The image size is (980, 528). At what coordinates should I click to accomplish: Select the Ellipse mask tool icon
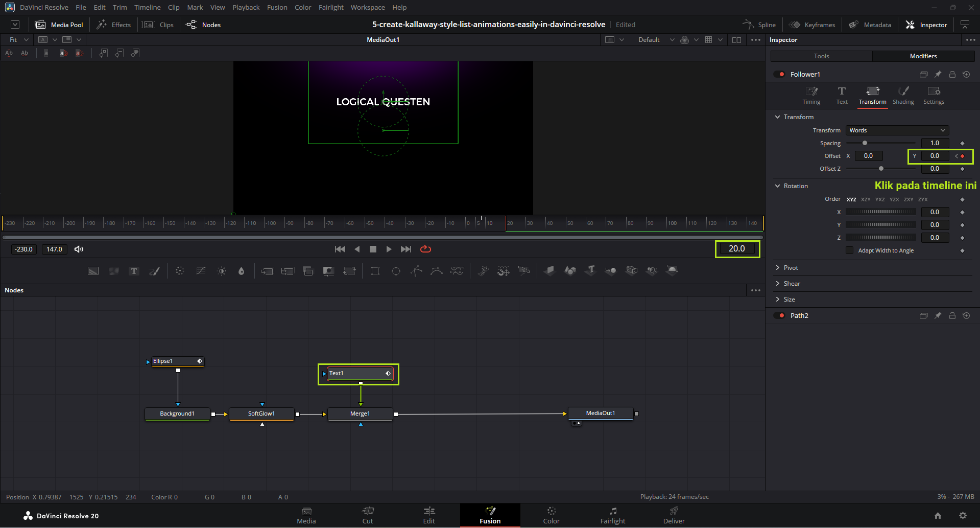pyautogui.click(x=396, y=271)
